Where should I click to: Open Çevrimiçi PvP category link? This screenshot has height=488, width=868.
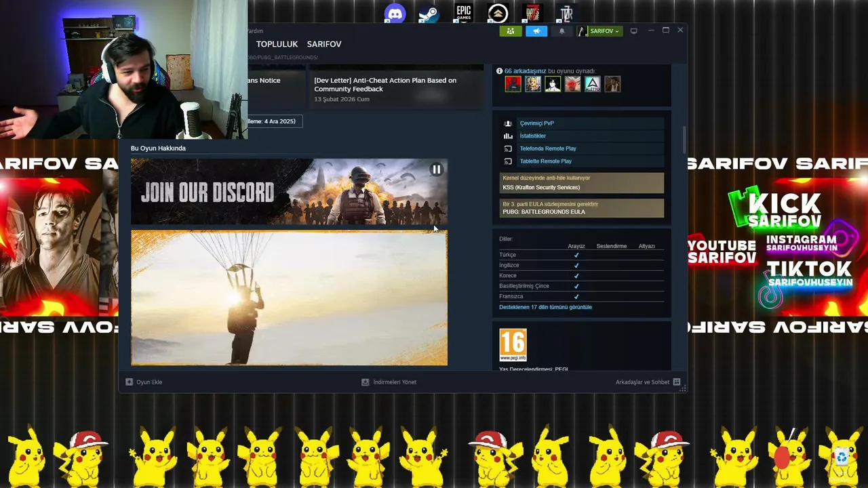(537, 123)
